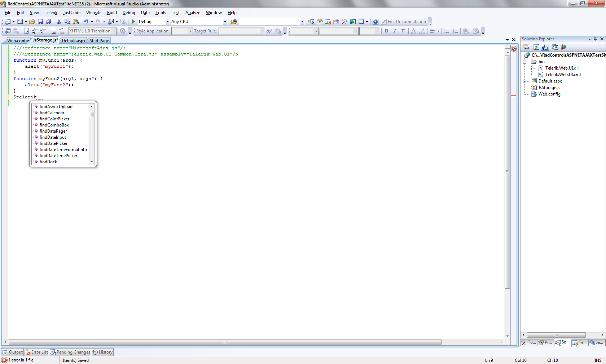
Task: Expand the Telerik.Web.UI.dll node
Action: click(532, 68)
